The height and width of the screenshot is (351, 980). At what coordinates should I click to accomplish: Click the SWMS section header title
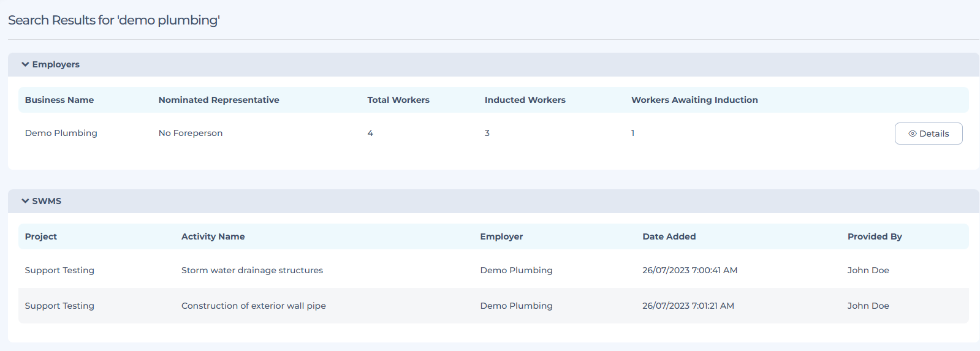point(47,201)
